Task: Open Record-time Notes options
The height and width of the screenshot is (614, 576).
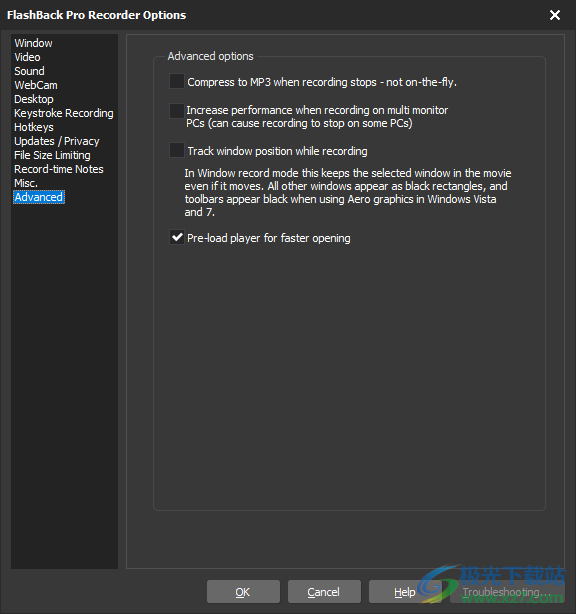Action: tap(59, 169)
